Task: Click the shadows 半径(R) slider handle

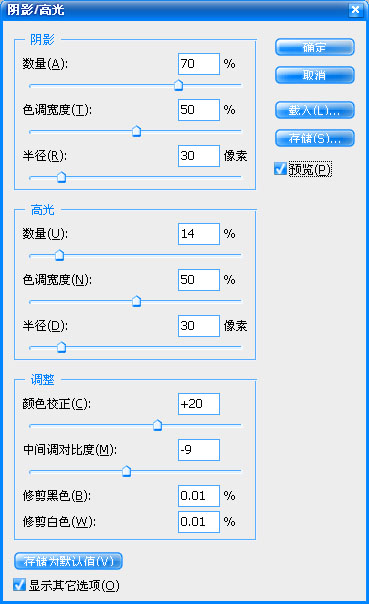Action: click(61, 177)
